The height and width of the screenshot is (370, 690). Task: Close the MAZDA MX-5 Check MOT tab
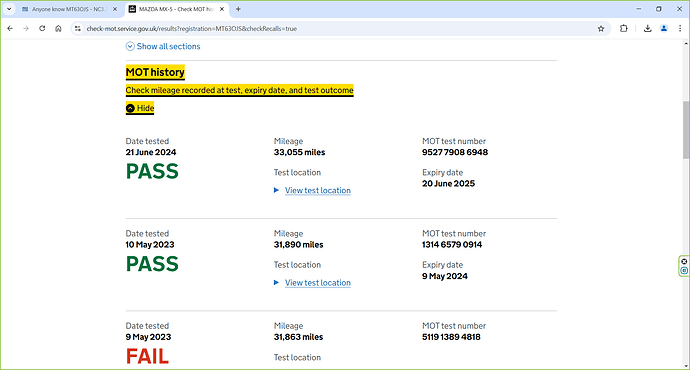(x=222, y=9)
